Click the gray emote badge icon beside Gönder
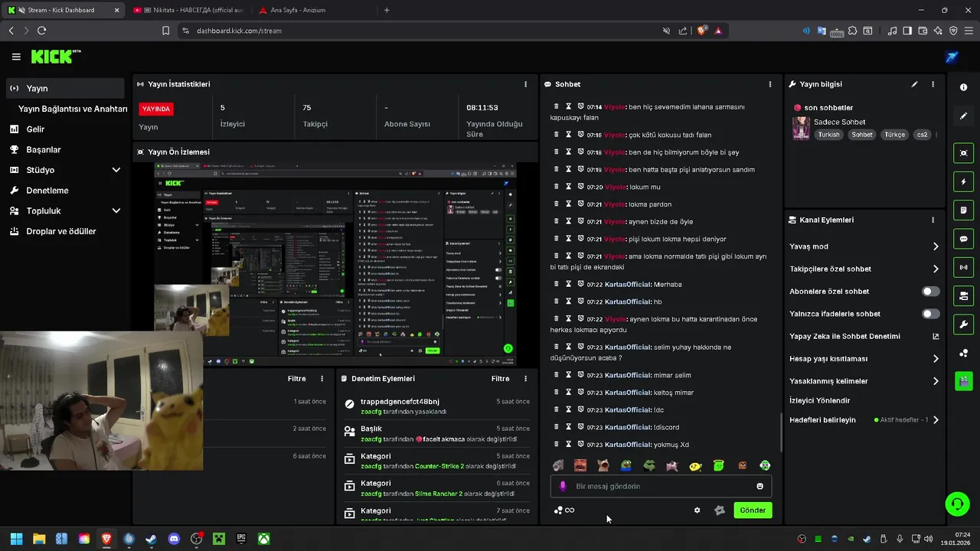The height and width of the screenshot is (551, 980). [720, 510]
